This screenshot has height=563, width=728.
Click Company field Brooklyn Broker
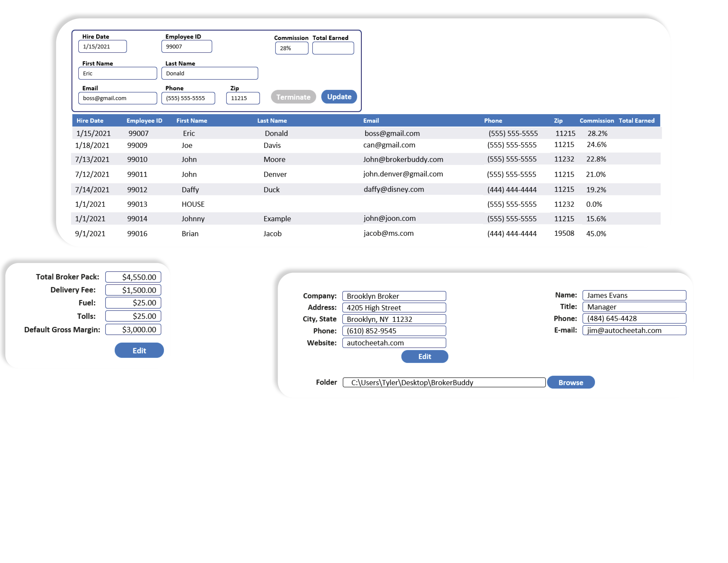[394, 296]
